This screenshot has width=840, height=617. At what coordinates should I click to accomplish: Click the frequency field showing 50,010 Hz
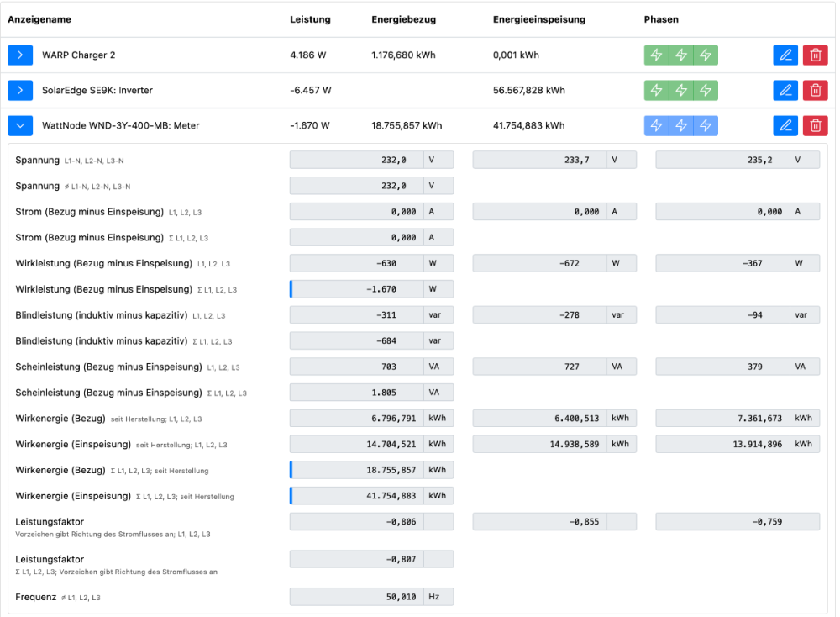click(357, 597)
